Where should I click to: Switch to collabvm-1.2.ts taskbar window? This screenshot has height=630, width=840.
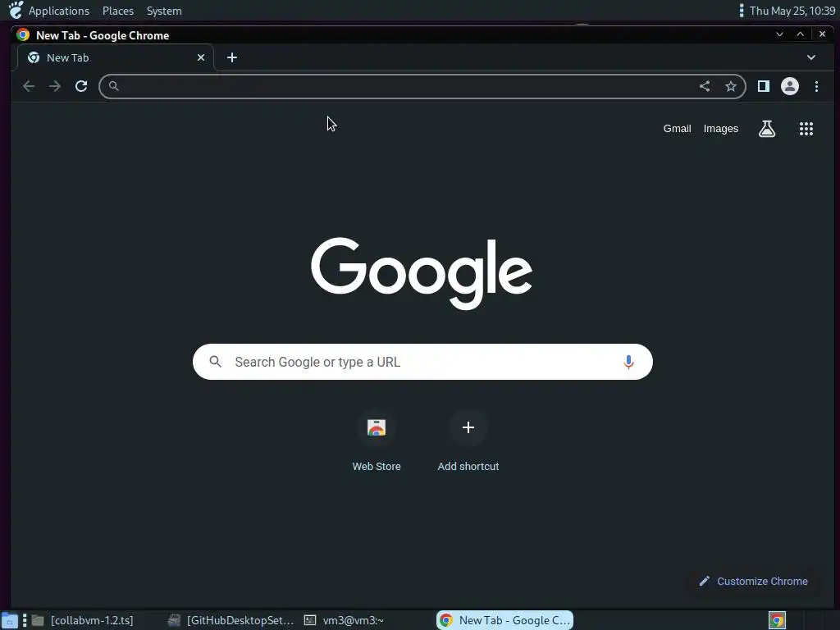83,620
